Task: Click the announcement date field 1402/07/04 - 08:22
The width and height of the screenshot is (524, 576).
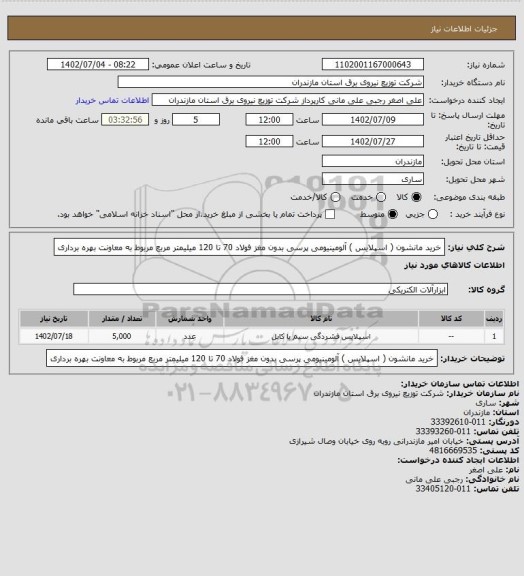Action: pyautogui.click(x=98, y=64)
